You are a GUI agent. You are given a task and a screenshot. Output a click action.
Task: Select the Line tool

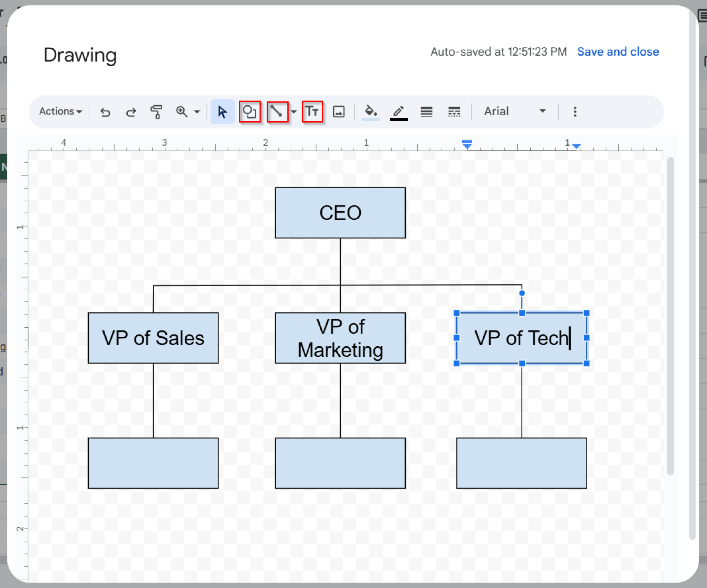coord(278,111)
